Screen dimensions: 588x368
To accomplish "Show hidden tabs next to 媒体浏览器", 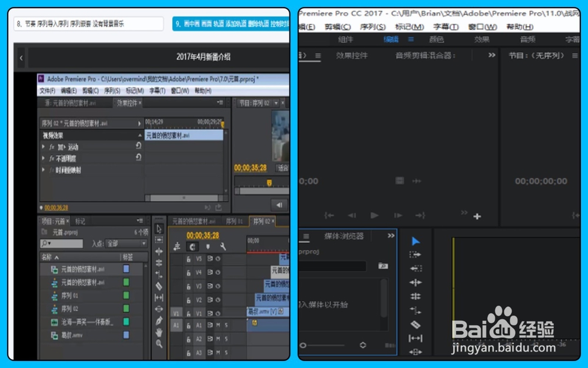I will pos(391,236).
